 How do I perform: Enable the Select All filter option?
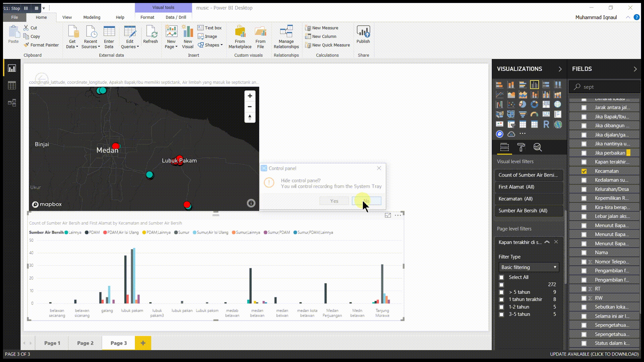pyautogui.click(x=502, y=277)
